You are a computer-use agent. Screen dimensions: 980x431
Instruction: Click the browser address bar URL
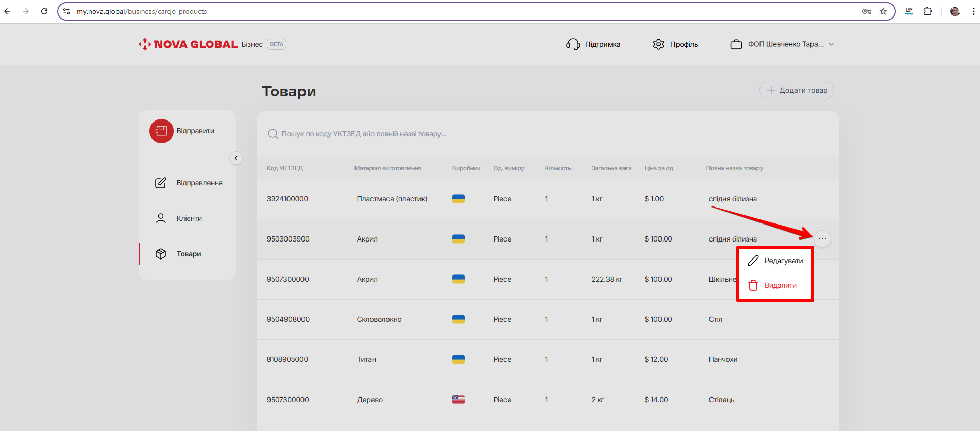(x=142, y=11)
